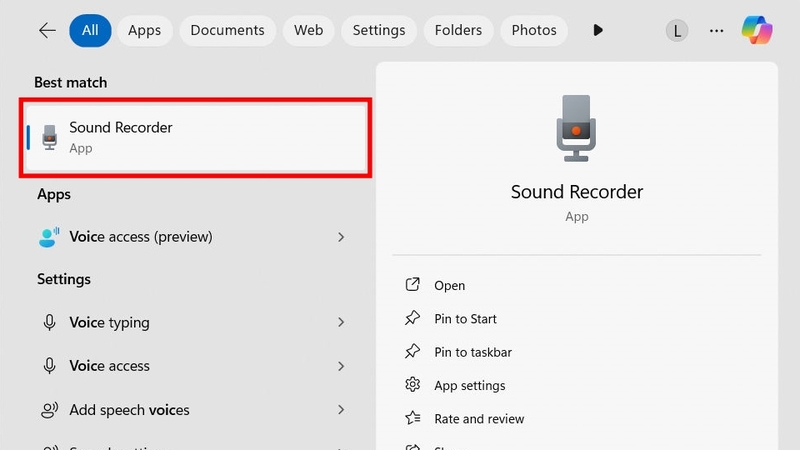Switch to the Documents filter tab

228,31
